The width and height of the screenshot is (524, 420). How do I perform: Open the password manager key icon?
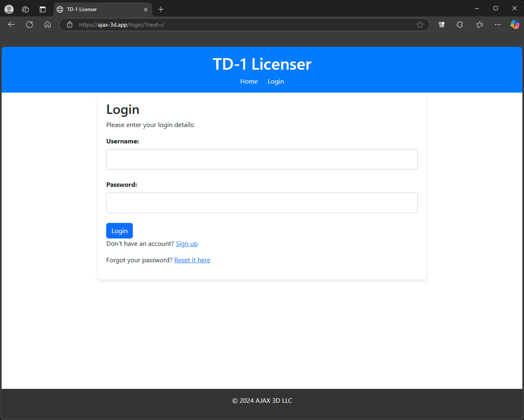point(441,25)
